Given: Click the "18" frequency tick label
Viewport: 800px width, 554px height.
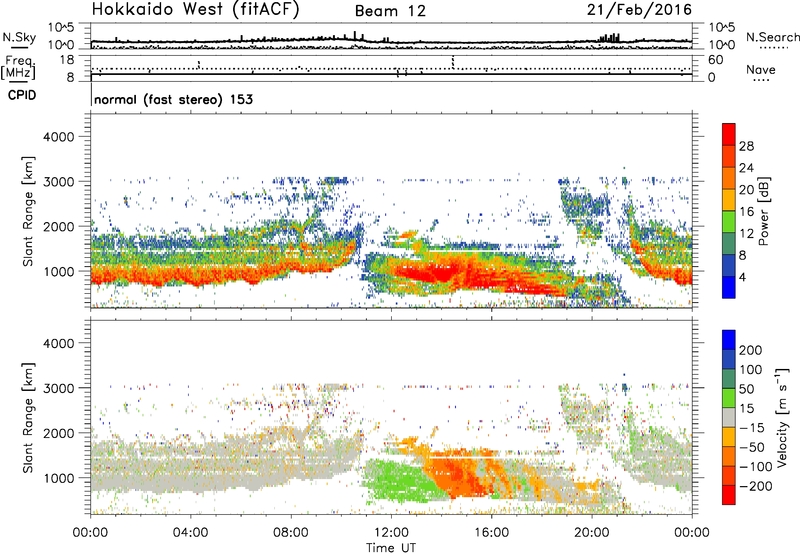Looking at the screenshot, I should point(67,60).
